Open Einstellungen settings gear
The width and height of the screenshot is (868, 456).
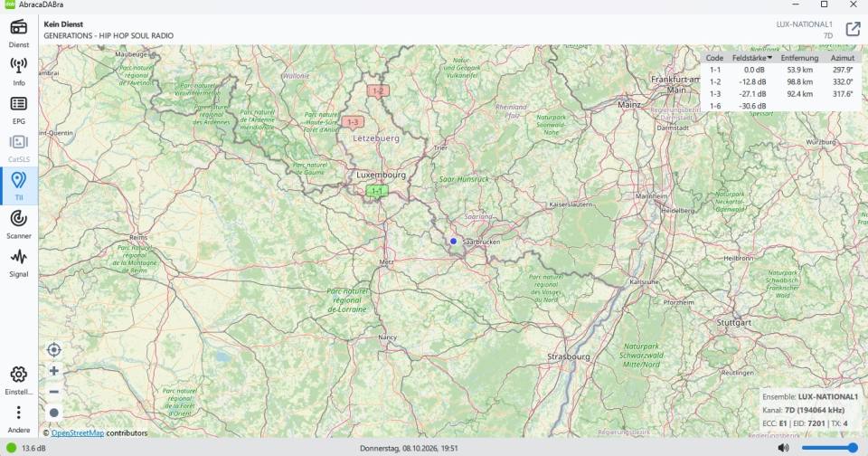pos(19,380)
